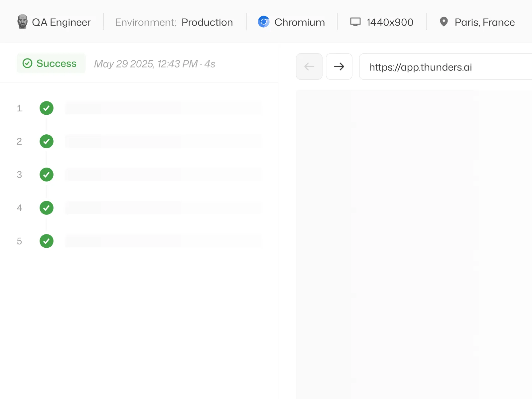
Task: Navigate forward using the right arrow button
Action: click(x=339, y=66)
